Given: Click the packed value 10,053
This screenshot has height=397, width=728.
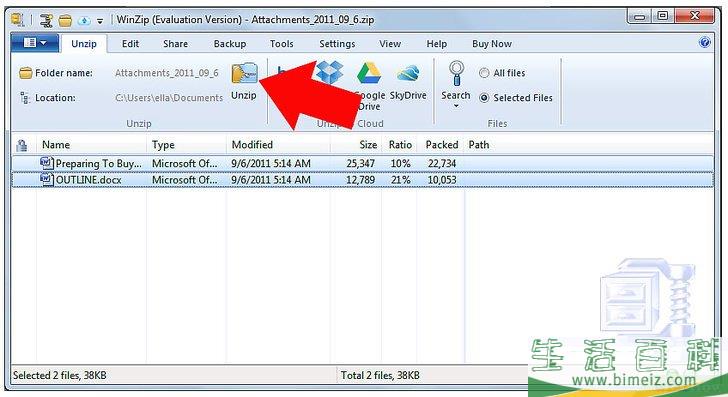Looking at the screenshot, I should (x=442, y=180).
